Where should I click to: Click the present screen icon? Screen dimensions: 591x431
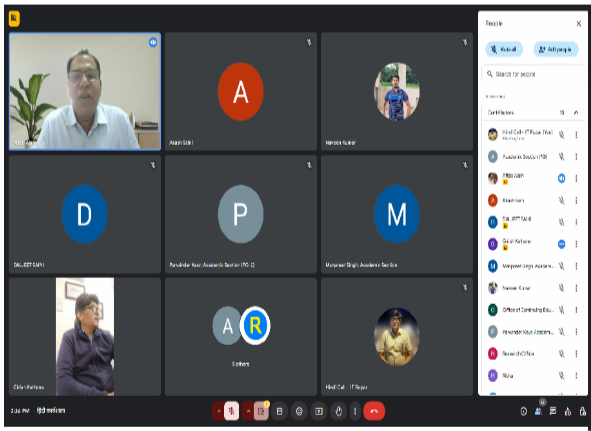(319, 411)
